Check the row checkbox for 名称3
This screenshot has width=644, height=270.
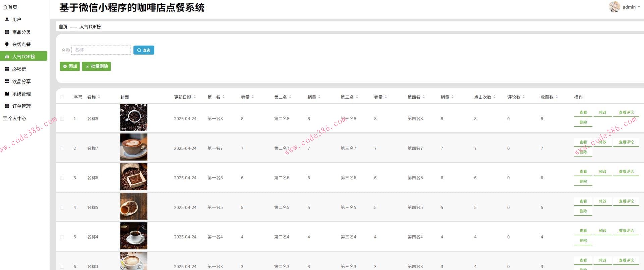(x=62, y=267)
